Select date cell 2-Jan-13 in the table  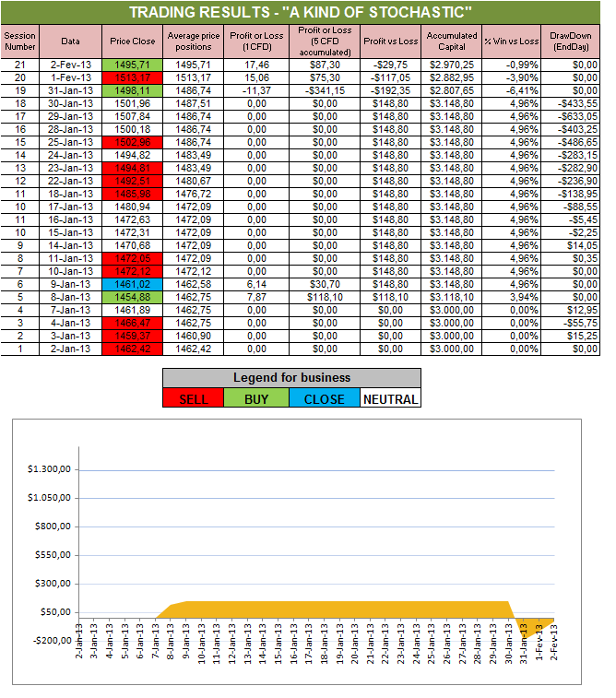(x=71, y=349)
